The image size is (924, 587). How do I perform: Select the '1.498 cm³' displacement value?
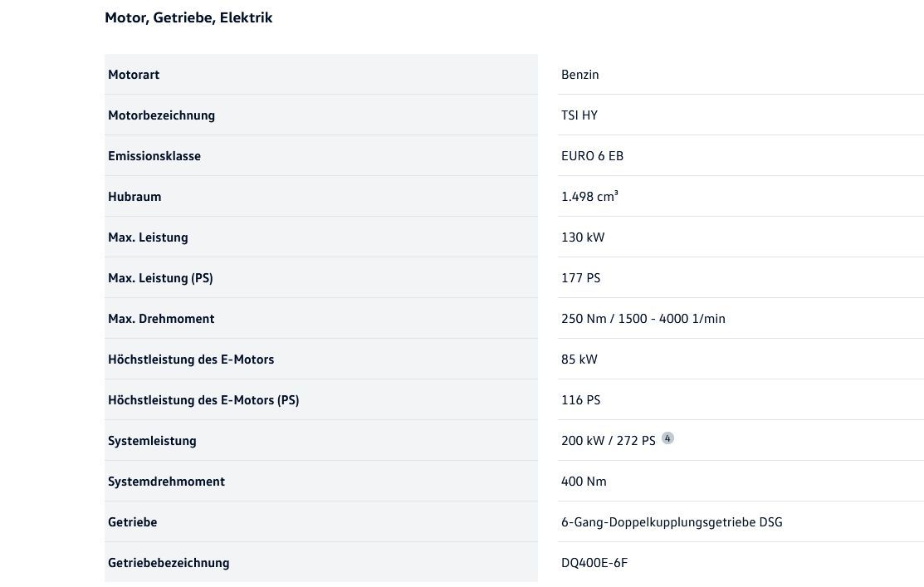click(589, 197)
